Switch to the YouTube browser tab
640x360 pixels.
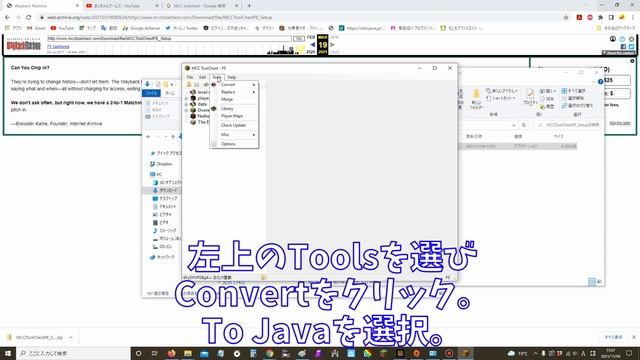122,6
